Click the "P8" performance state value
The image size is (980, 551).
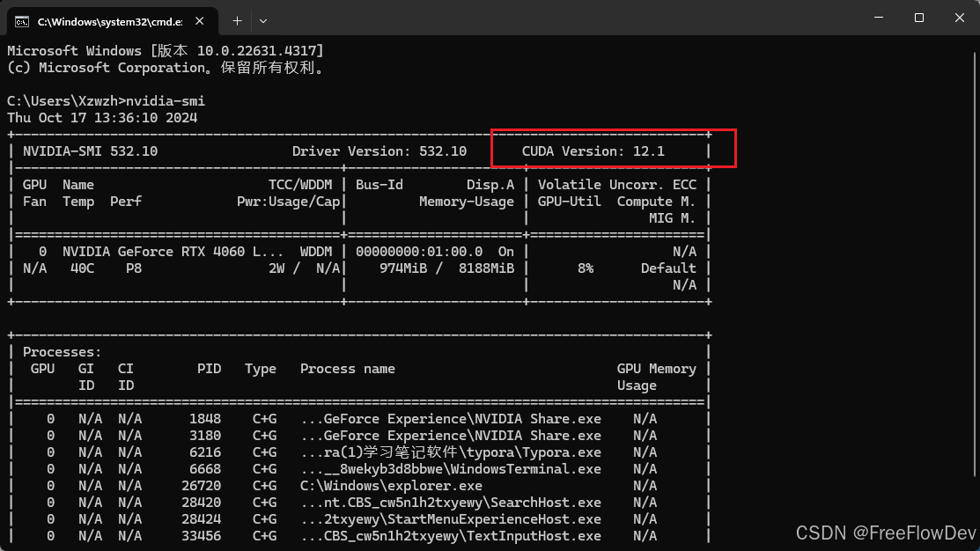click(134, 268)
